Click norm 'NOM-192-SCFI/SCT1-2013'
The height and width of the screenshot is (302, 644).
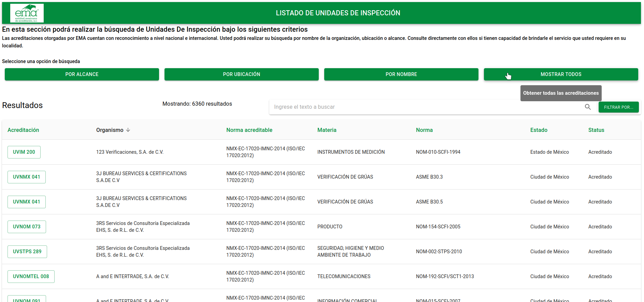tap(445, 276)
